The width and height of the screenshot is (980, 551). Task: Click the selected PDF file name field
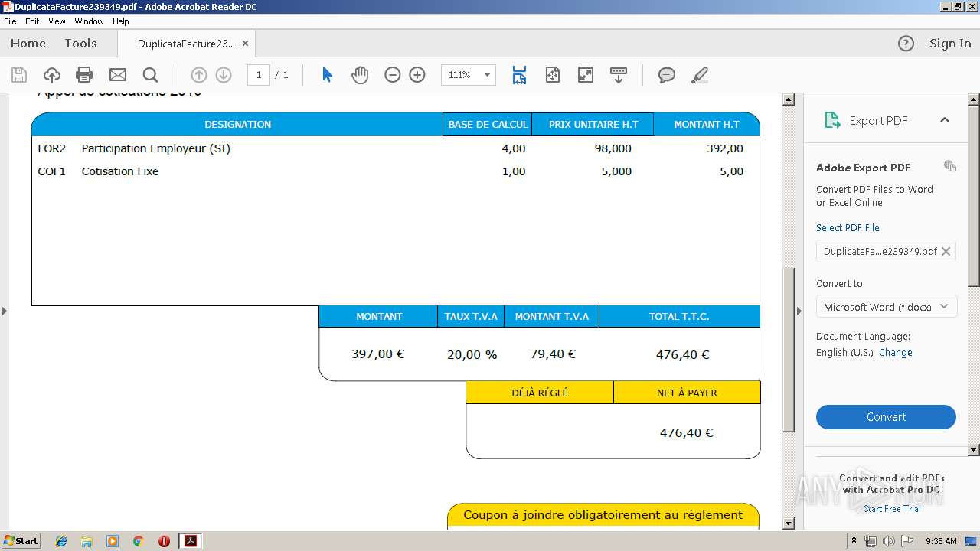[x=886, y=251]
